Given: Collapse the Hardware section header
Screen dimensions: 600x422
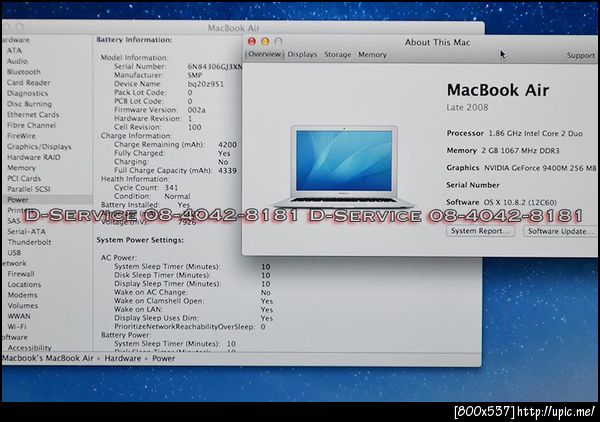Looking at the screenshot, I should coord(15,40).
